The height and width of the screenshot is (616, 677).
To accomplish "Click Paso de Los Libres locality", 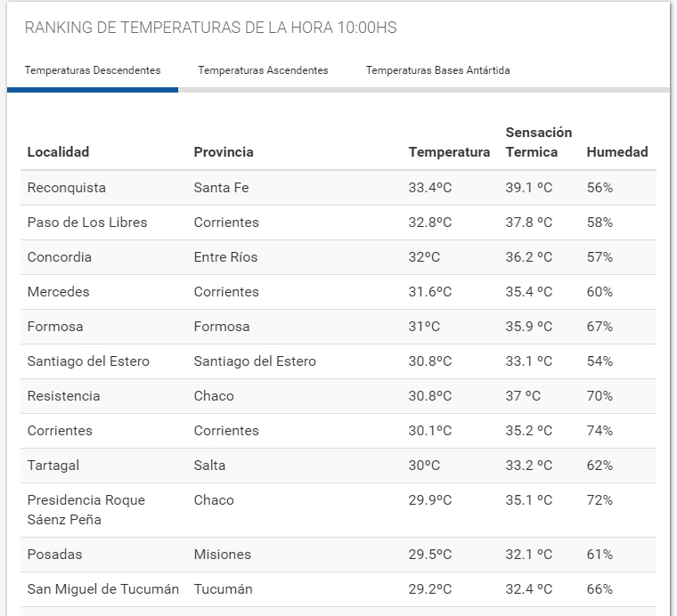I will [x=87, y=223].
